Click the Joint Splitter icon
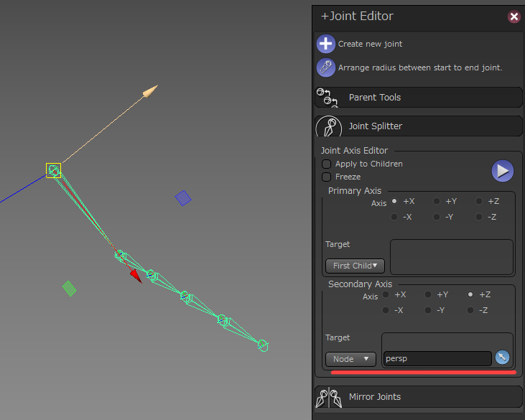Screen dimensions: 525x420 [328, 126]
